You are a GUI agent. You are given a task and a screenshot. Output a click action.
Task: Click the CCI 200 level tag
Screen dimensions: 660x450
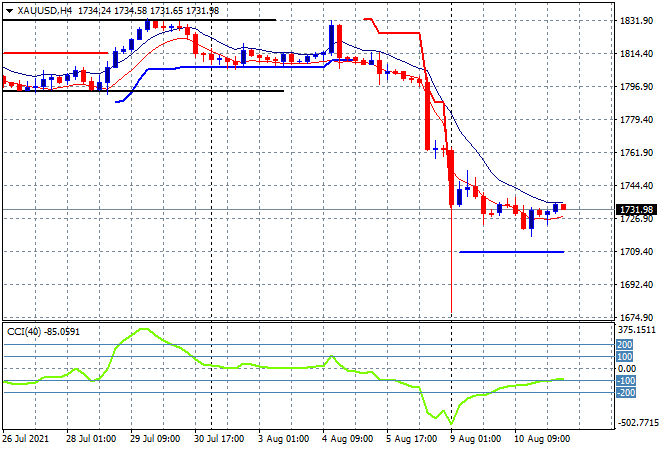click(625, 345)
